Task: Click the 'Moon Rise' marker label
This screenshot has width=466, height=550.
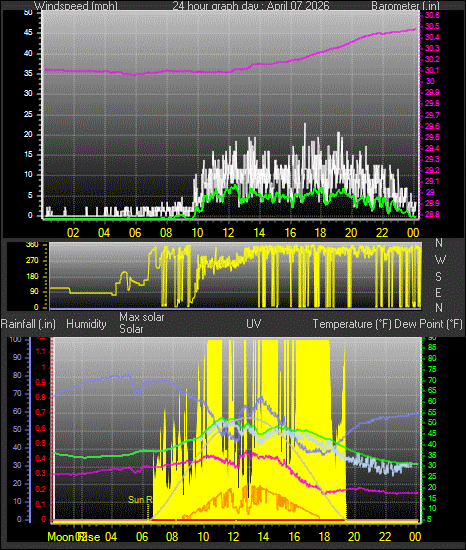Action: 74,537
